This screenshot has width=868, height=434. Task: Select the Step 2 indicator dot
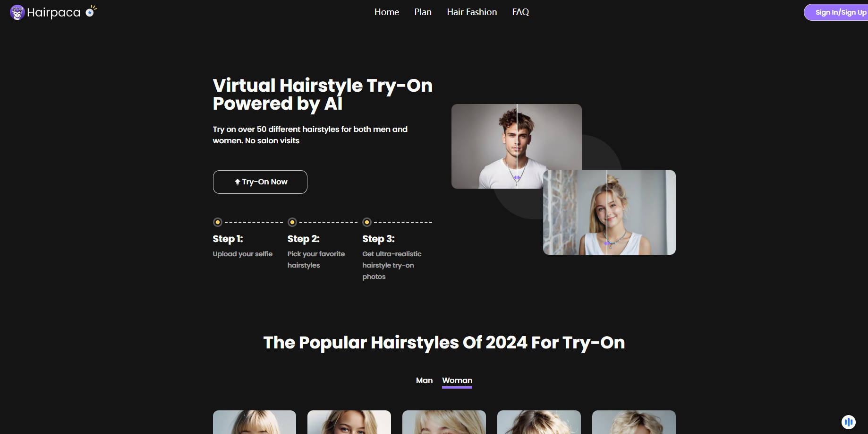pyautogui.click(x=292, y=222)
